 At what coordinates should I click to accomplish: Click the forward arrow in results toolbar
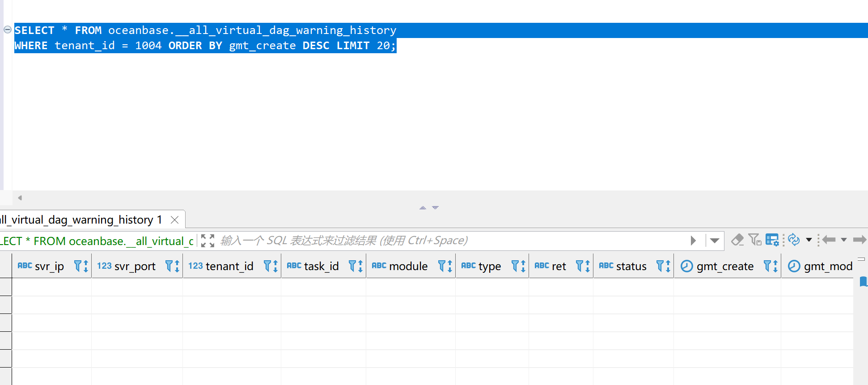click(x=859, y=240)
